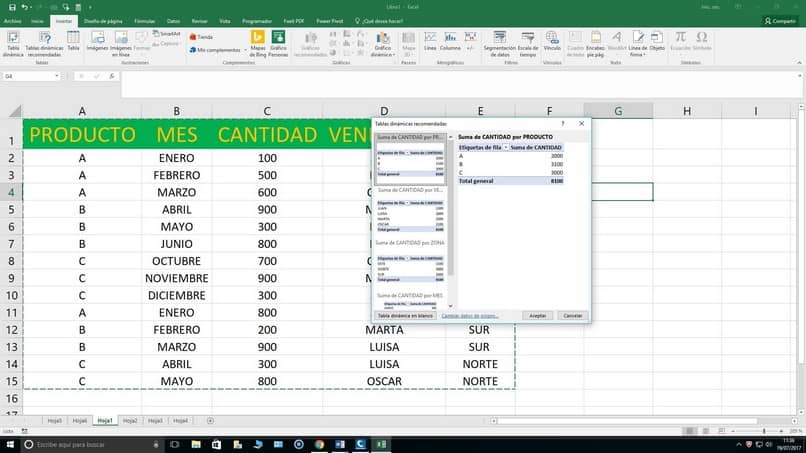The height and width of the screenshot is (453, 806).
Task: Open Segmentación de datos filter tool
Action: [499, 43]
